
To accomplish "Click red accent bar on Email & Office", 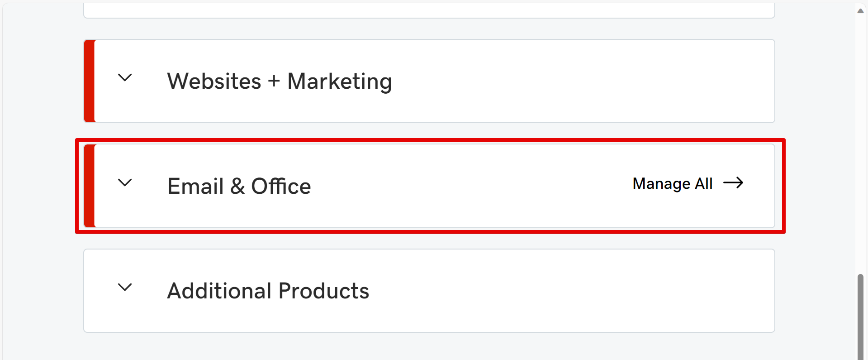I will (x=90, y=186).
